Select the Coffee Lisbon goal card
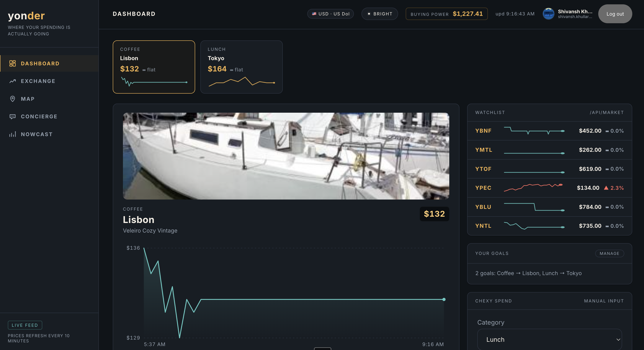Image resolution: width=644 pixels, height=350 pixels. pos(154,67)
